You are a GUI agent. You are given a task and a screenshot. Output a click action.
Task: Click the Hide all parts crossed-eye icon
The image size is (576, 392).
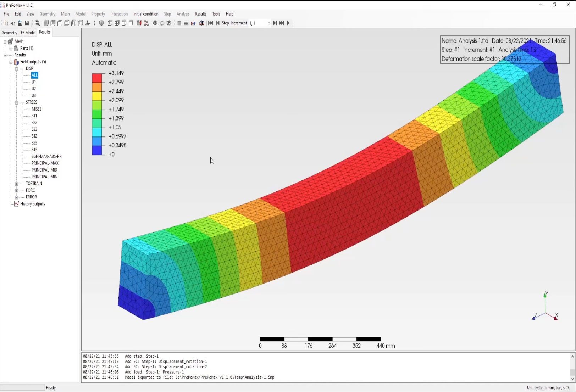[x=169, y=23]
